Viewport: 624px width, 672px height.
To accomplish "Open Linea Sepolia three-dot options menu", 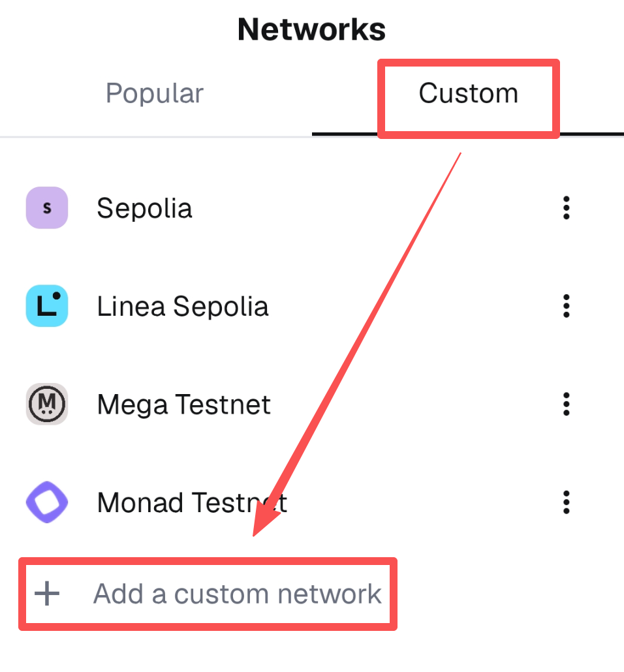I will (566, 306).
